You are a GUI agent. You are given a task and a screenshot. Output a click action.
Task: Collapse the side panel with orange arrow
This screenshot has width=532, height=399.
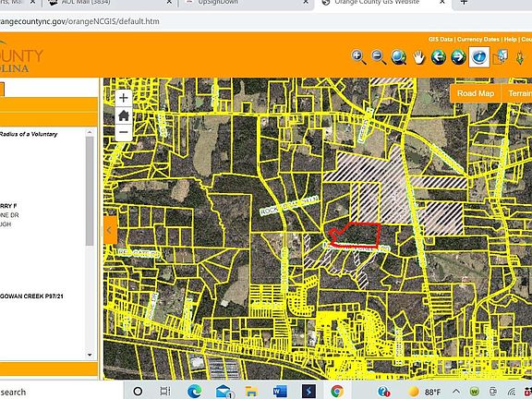pyautogui.click(x=110, y=230)
